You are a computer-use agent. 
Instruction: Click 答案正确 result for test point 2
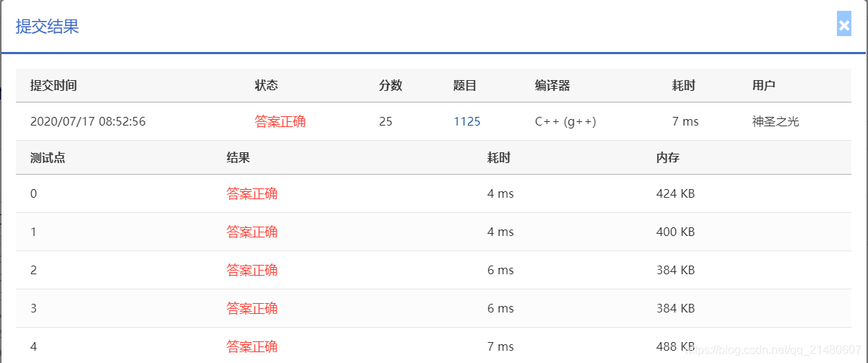(252, 270)
